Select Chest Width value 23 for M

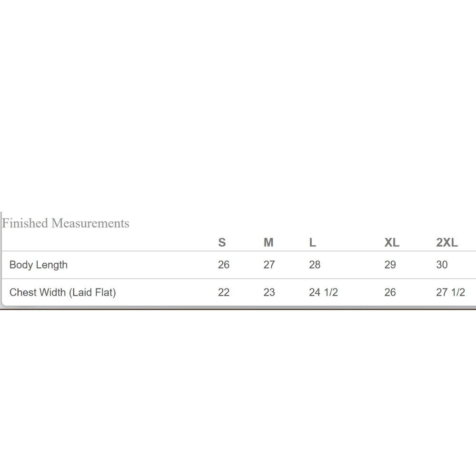click(269, 292)
